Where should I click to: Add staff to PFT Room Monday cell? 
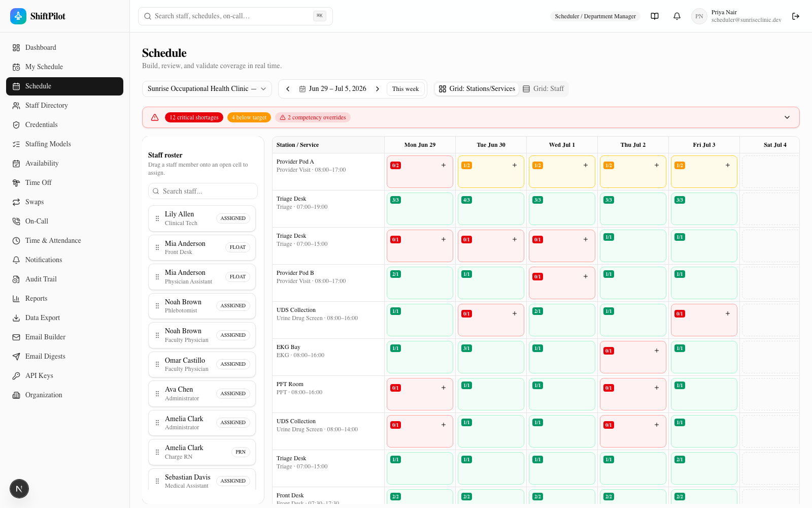point(444,388)
